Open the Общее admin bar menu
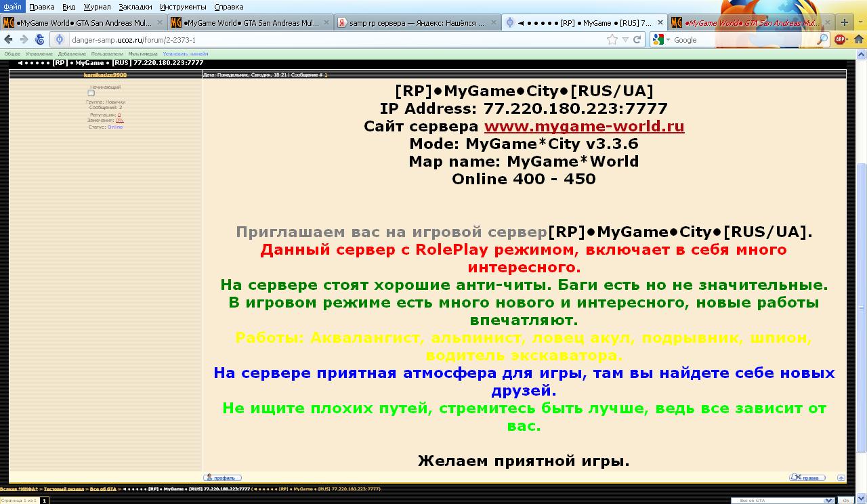Viewport: 867px width, 504px height. [x=12, y=54]
